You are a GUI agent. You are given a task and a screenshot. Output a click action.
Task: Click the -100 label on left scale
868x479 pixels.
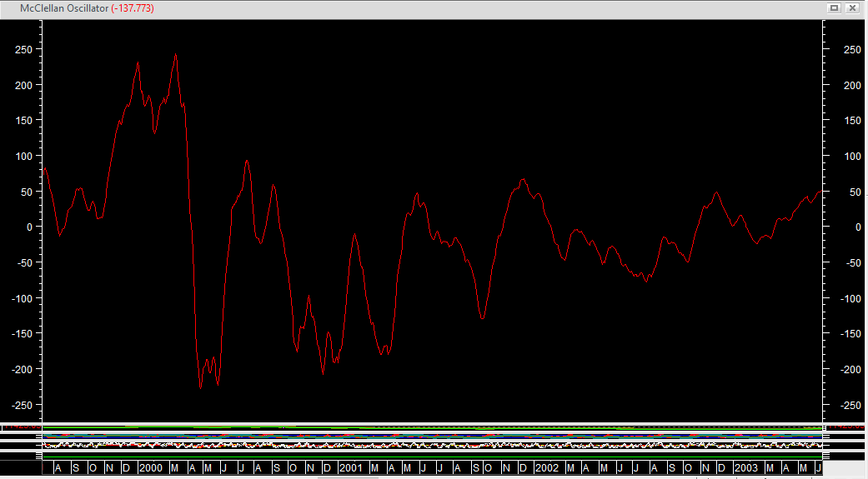(x=22, y=298)
